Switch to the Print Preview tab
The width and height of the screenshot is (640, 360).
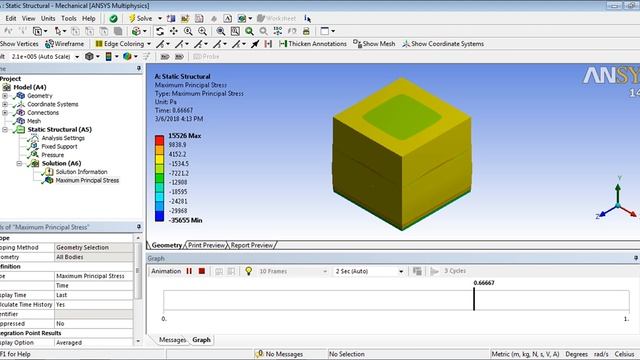point(207,245)
